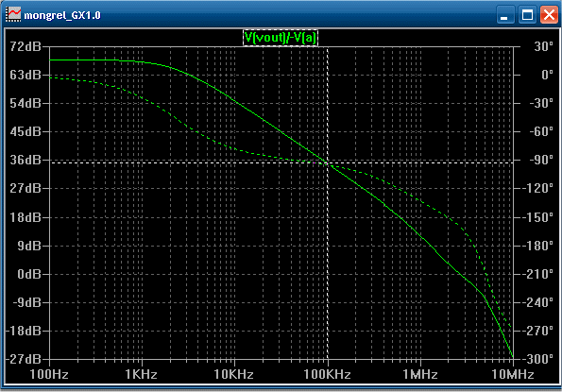
Task: Click the 27dB magnitude axis label
Action: click(x=26, y=188)
